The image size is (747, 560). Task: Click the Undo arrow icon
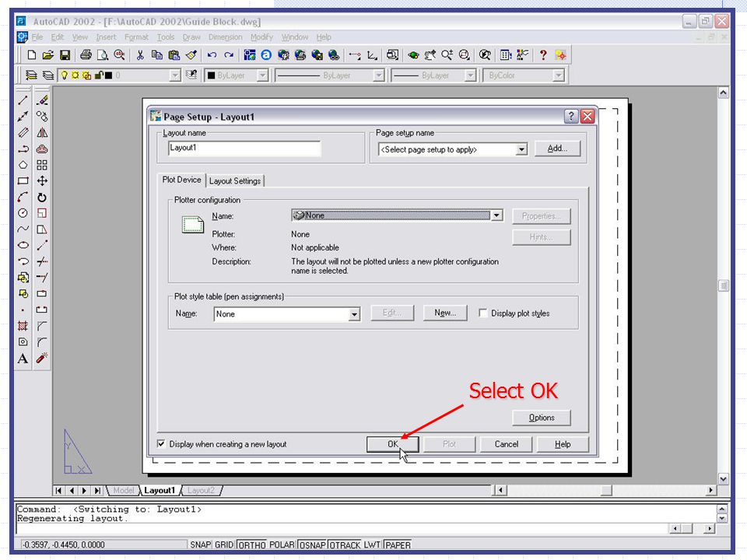point(212,55)
